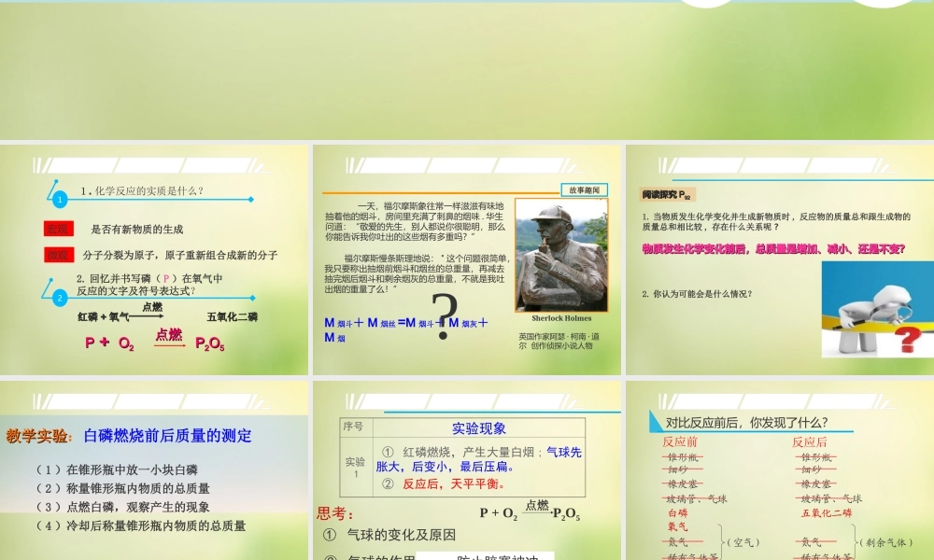Click the 对比反应前后 slide title
The width and height of the screenshot is (934, 560).
click(747, 423)
